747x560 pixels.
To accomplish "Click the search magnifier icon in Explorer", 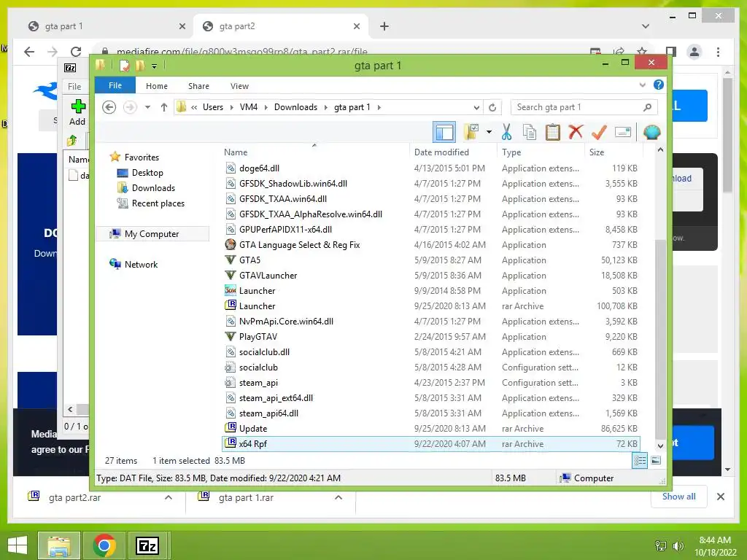I will pos(647,107).
